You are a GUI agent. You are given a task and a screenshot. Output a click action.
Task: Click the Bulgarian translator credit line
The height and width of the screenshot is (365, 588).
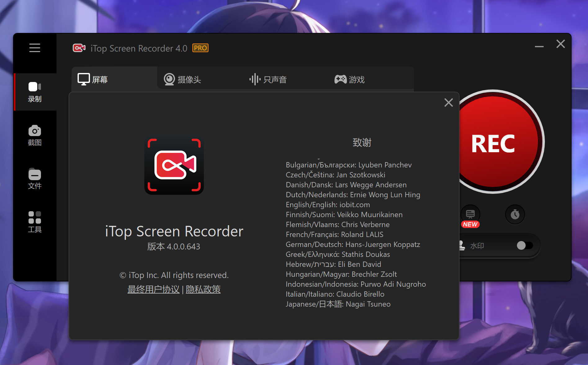click(349, 165)
